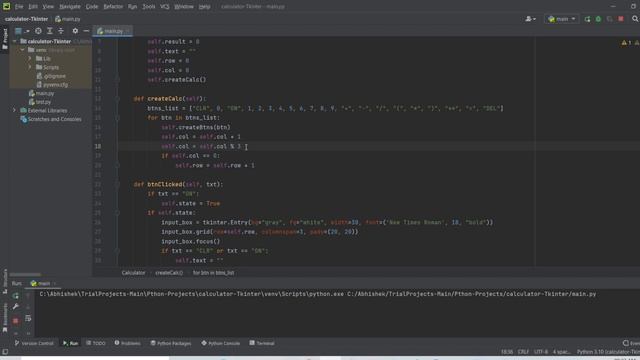Viewport: 640px width, 360px height.
Task: Click 'for btn in btns_list' breadcrumb
Action: point(213,273)
